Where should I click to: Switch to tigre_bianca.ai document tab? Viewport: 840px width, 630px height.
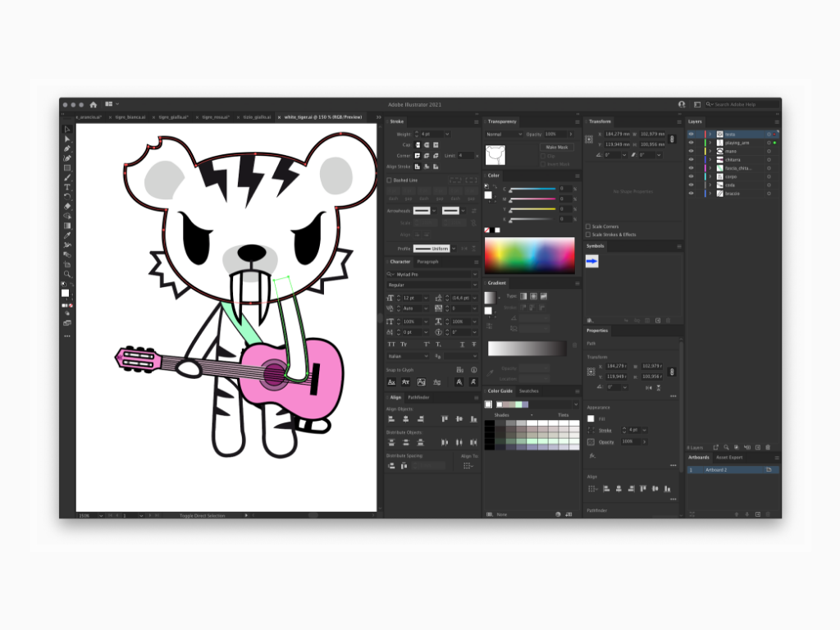(130, 116)
